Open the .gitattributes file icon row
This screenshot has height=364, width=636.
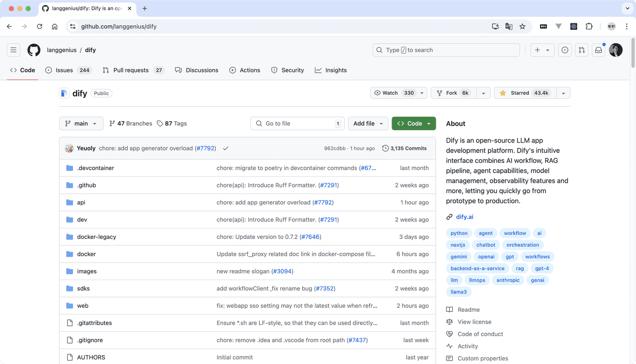(x=70, y=323)
